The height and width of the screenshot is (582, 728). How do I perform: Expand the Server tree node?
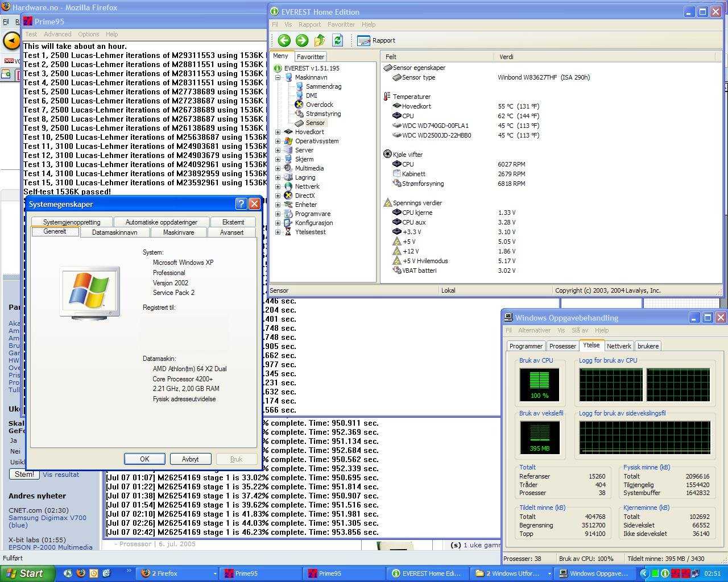(x=278, y=150)
